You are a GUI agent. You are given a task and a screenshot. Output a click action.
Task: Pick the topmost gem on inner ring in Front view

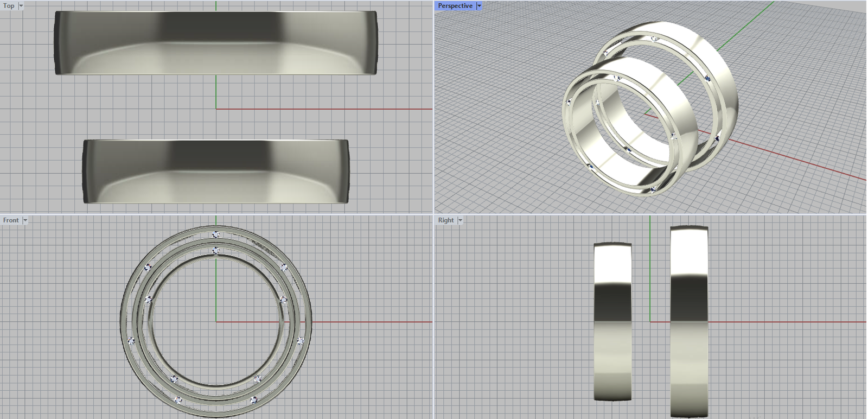pyautogui.click(x=216, y=250)
